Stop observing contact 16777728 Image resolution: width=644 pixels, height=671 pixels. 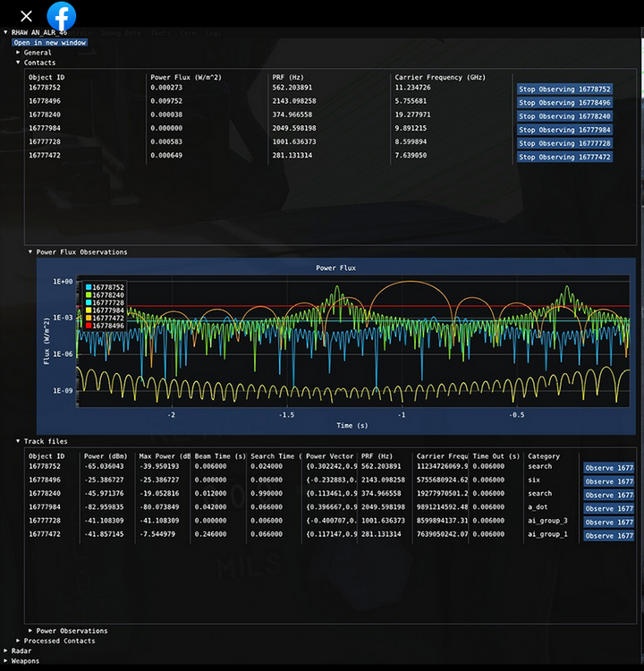click(564, 143)
